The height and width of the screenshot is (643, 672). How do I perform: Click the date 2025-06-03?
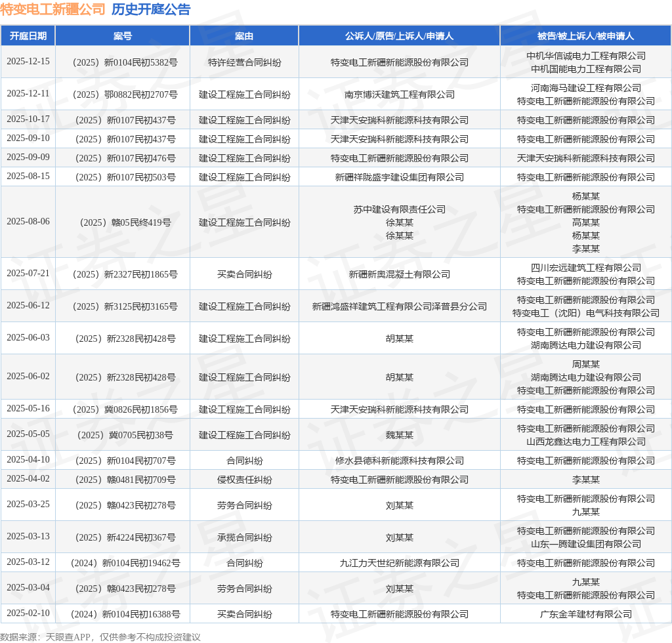[28, 337]
